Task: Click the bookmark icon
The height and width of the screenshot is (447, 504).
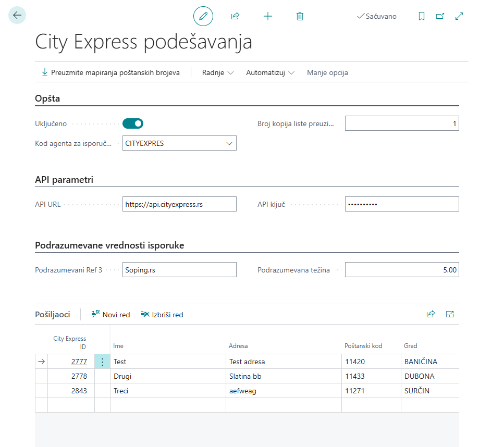Action: (422, 16)
